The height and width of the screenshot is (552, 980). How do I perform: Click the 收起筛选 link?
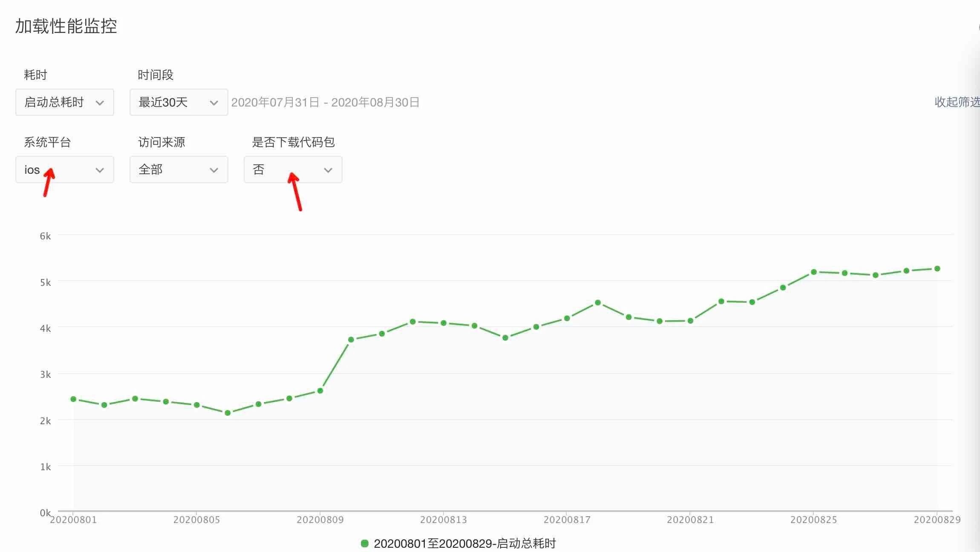coord(956,102)
